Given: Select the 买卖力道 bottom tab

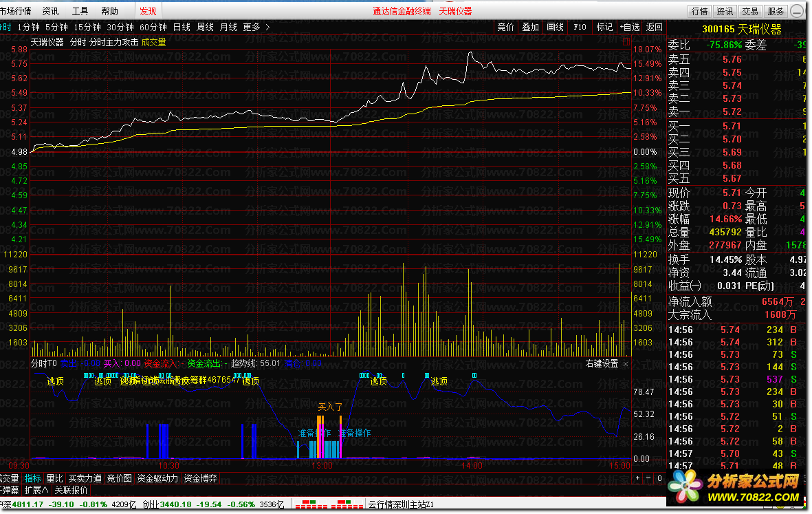Looking at the screenshot, I should coord(85,478).
